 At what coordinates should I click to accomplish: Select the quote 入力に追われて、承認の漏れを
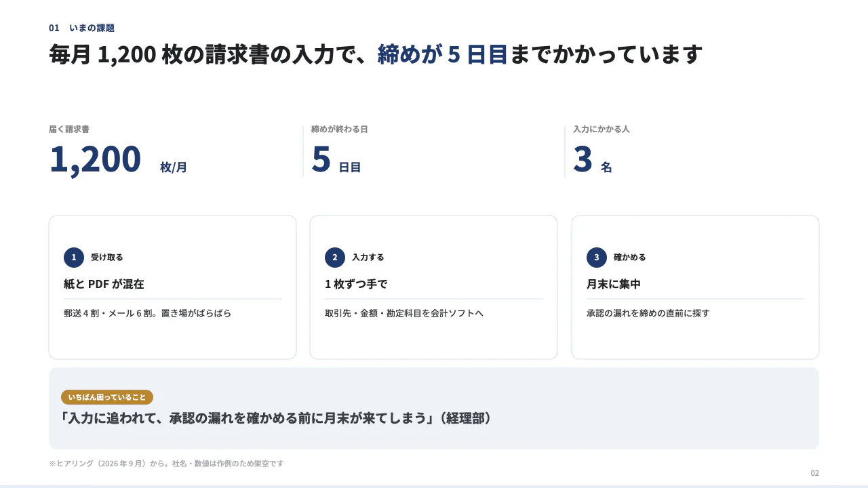tap(277, 418)
